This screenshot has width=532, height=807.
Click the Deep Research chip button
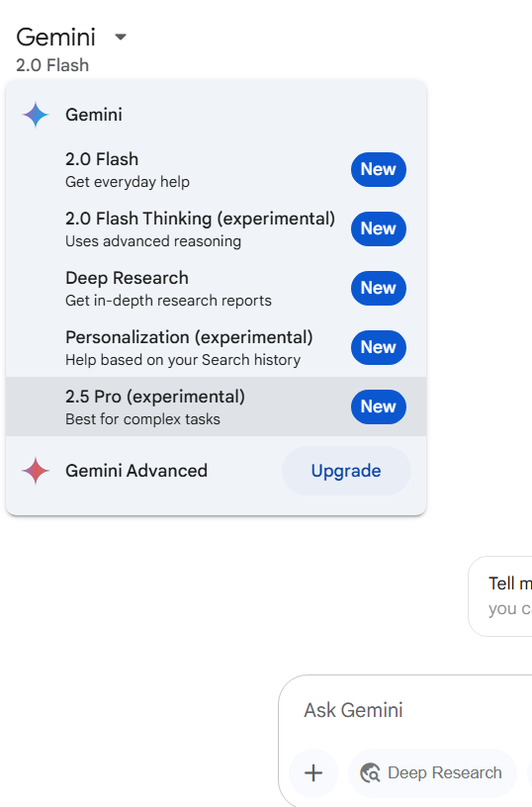pyautogui.click(x=432, y=772)
